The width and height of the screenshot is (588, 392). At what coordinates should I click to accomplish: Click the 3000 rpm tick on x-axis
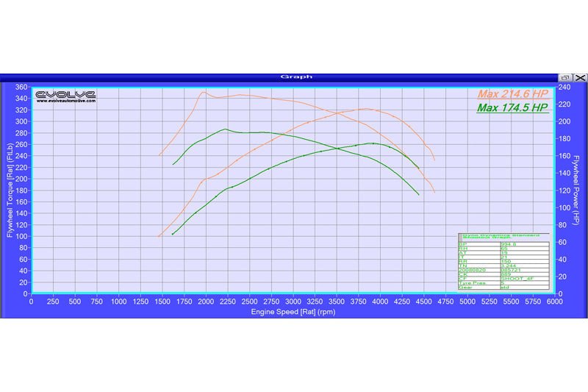[293, 302]
